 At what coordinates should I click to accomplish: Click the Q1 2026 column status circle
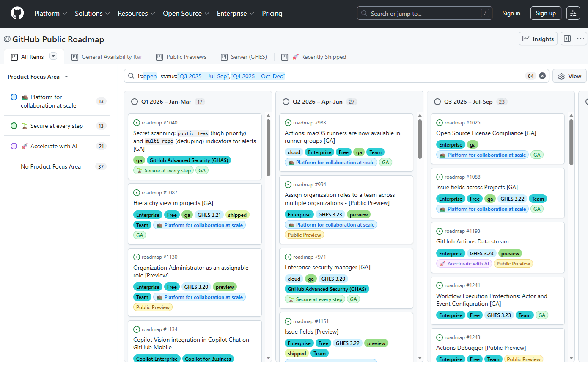pyautogui.click(x=135, y=102)
